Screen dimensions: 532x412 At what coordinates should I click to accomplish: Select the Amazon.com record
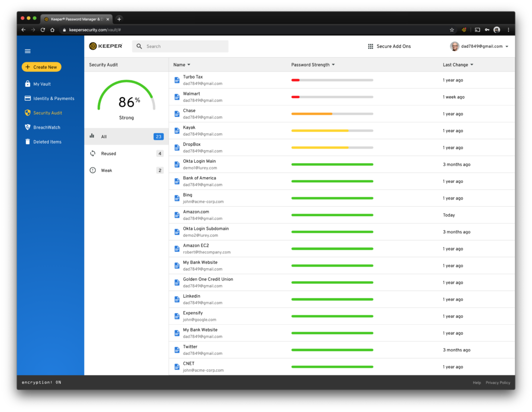pos(342,215)
